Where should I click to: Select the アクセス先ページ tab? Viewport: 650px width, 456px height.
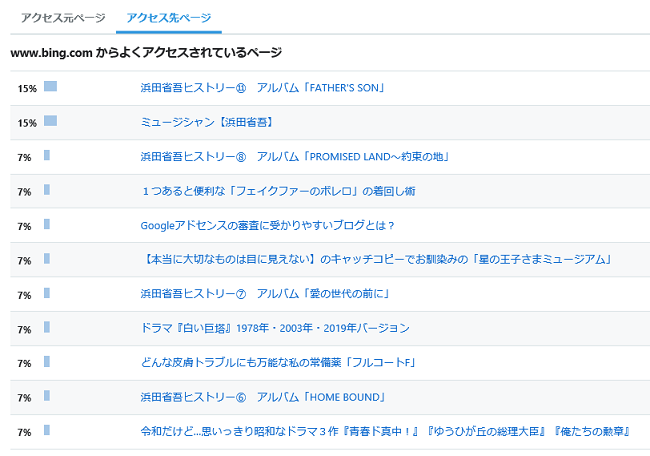[169, 18]
